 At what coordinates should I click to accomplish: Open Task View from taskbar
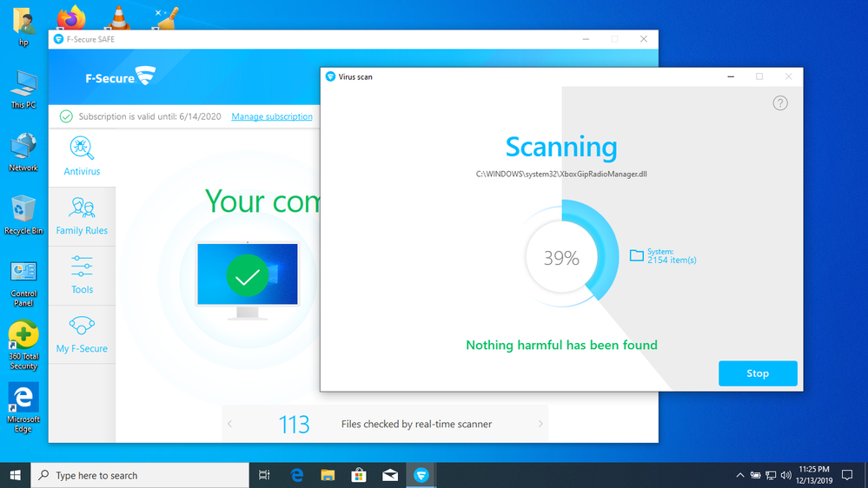pos(264,475)
